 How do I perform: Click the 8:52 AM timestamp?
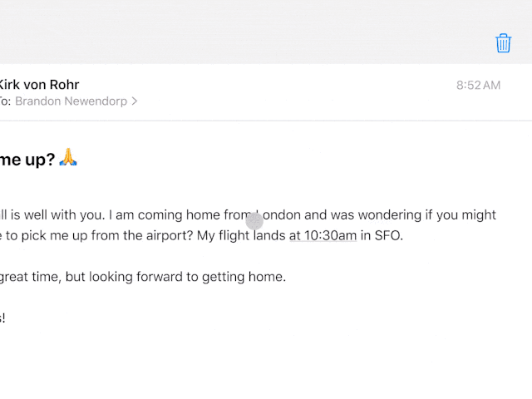click(x=478, y=85)
